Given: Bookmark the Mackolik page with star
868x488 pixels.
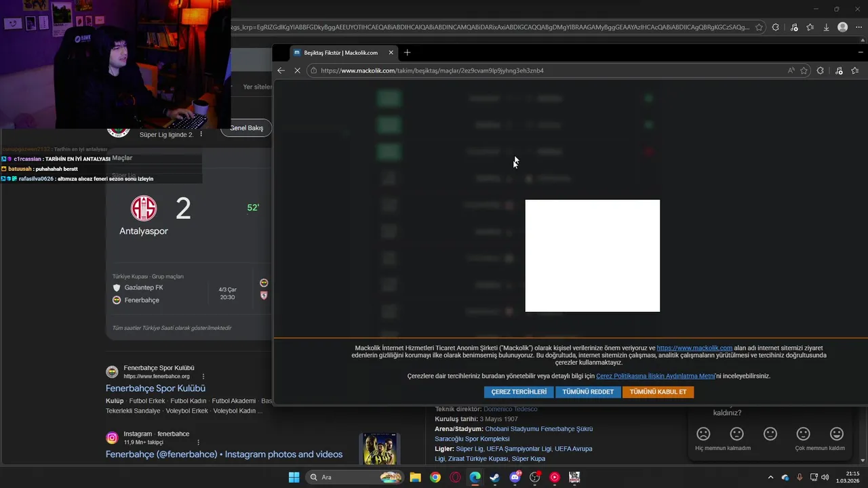Looking at the screenshot, I should (804, 70).
